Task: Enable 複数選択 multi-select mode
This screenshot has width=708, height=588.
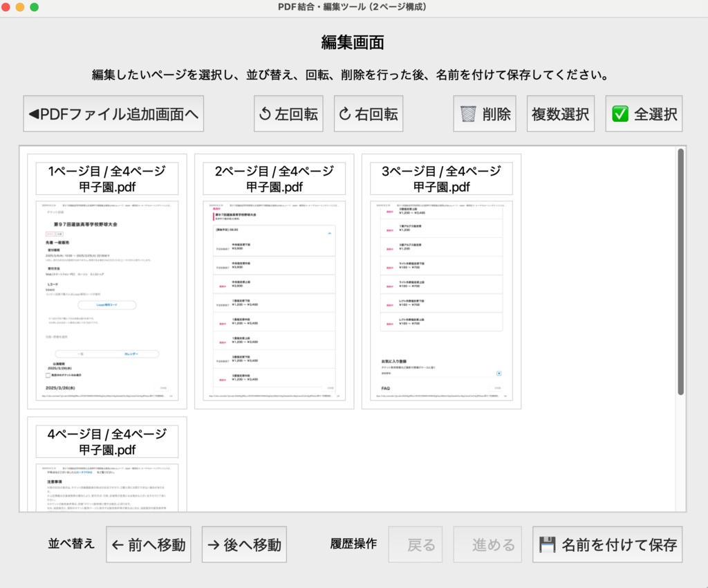Action: [561, 113]
